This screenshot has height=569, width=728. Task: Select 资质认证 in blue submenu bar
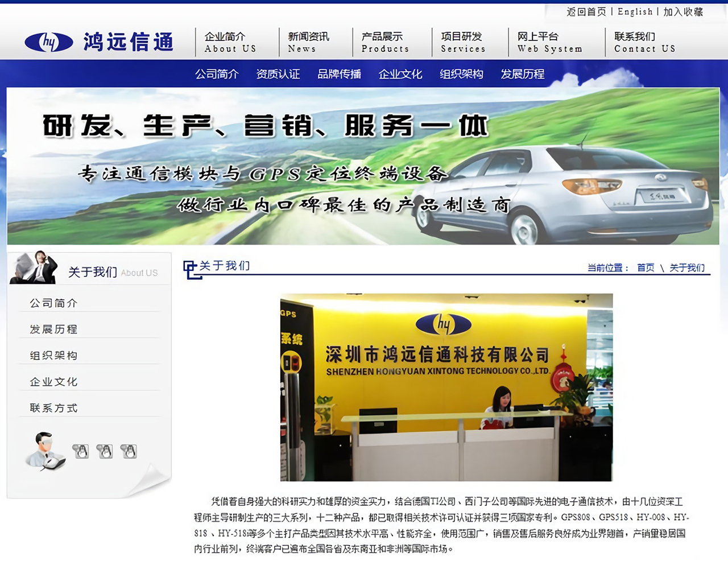(278, 74)
